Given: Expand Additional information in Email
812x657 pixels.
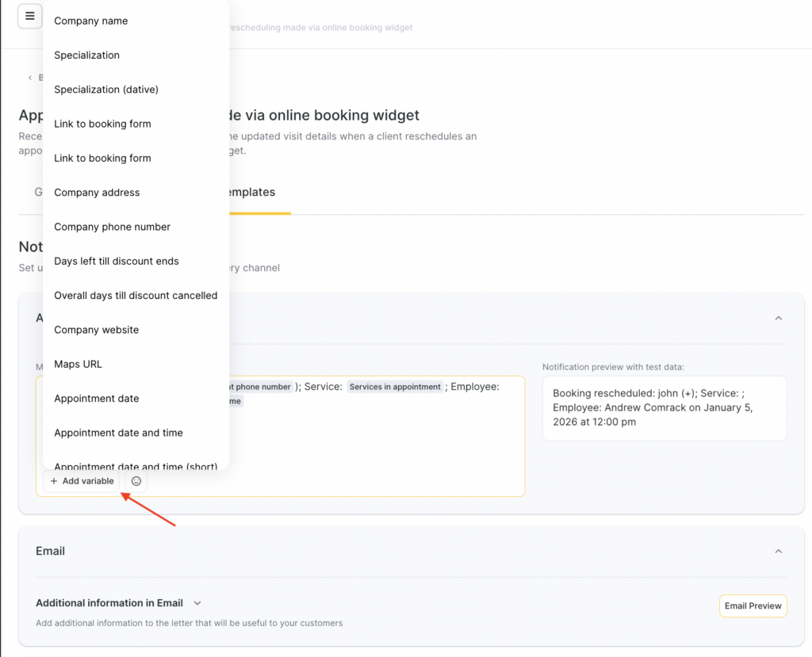Looking at the screenshot, I should coord(197,603).
